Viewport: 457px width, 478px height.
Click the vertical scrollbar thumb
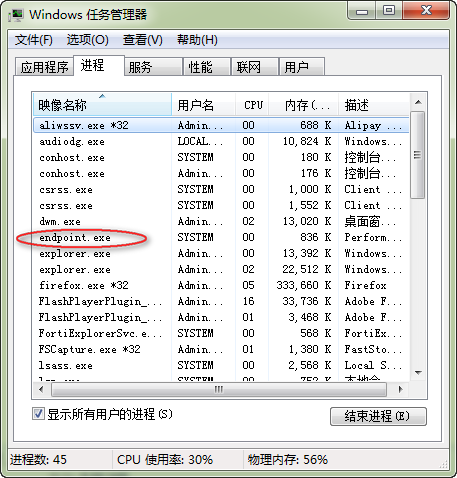[x=418, y=155]
